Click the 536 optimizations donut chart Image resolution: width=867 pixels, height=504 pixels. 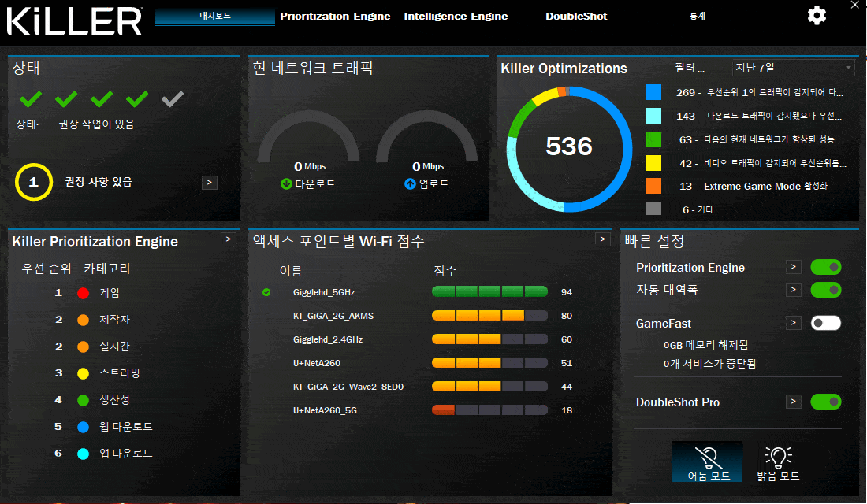point(569,149)
